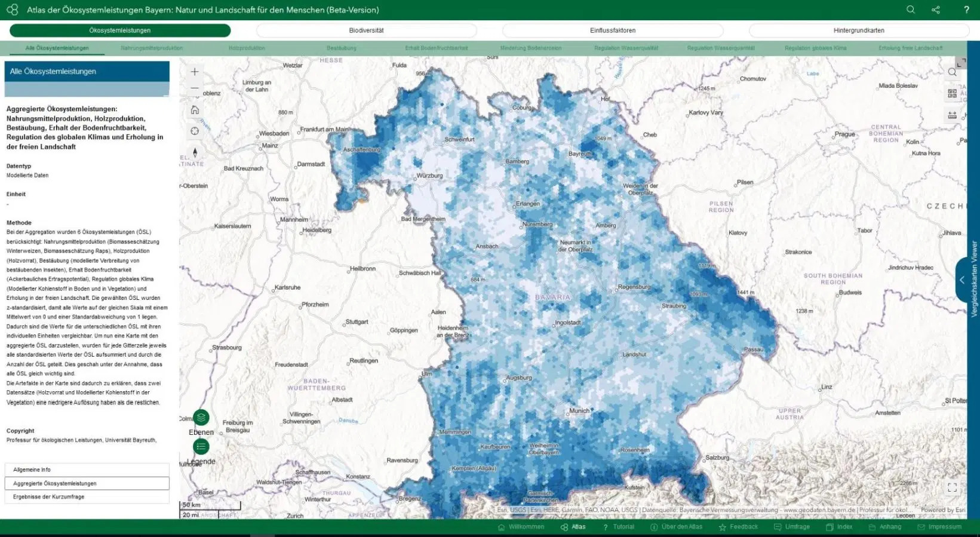Open the help question mark in header
Image resolution: width=980 pixels, height=537 pixels.
[x=966, y=10]
